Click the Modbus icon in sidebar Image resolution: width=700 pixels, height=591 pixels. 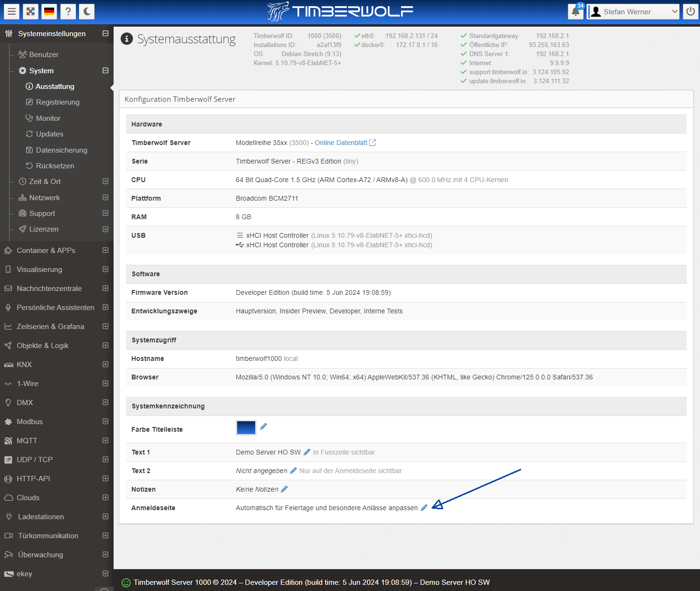pos(8,422)
